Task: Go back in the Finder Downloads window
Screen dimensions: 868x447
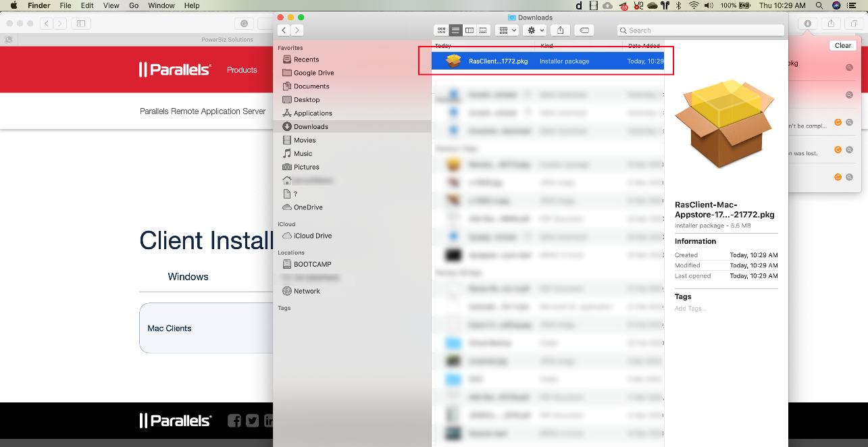Action: pos(284,30)
